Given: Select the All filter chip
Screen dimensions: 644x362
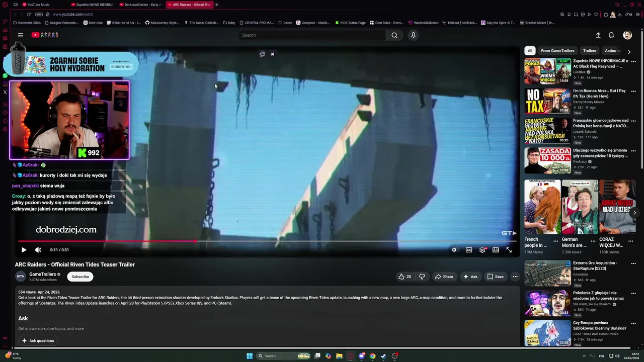Looking at the screenshot, I should (x=530, y=51).
